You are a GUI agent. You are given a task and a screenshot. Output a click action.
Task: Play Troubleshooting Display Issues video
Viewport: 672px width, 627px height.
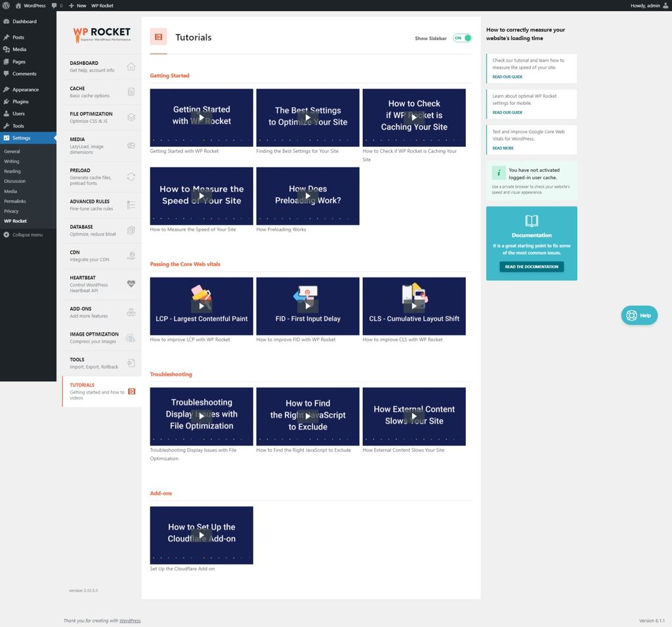click(x=201, y=416)
